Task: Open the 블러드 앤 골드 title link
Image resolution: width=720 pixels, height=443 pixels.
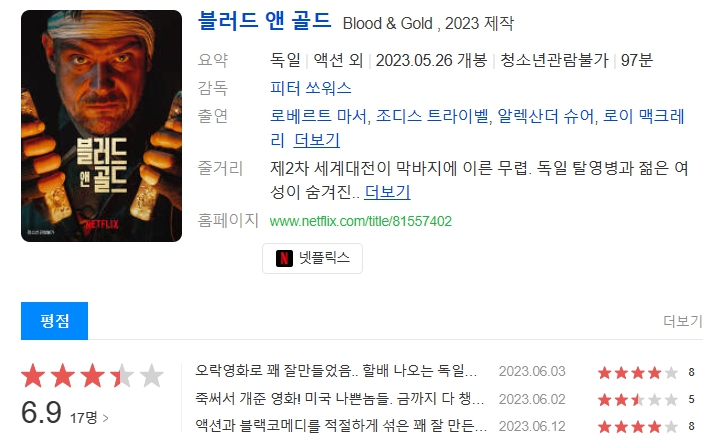Action: [x=264, y=21]
